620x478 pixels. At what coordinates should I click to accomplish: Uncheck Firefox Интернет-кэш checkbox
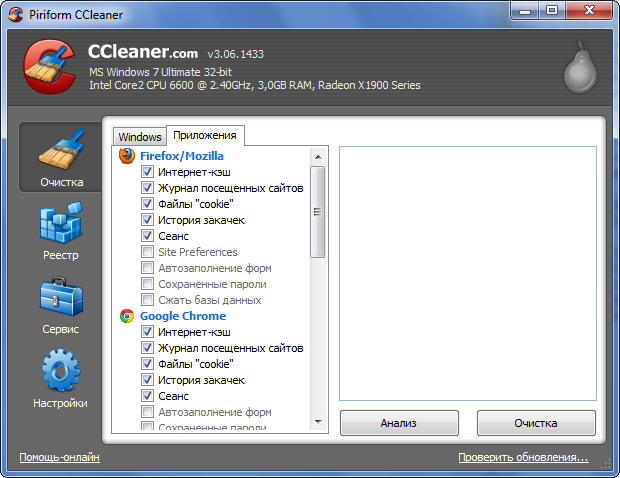pos(147,172)
